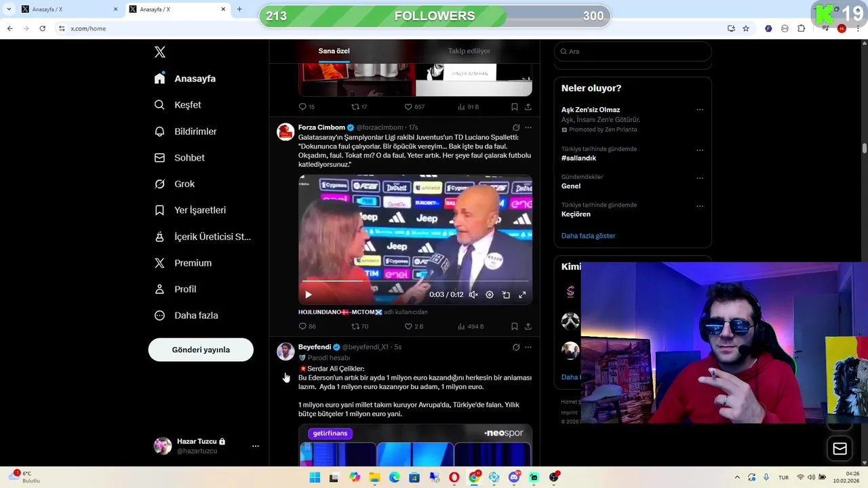Open the messages envelope floating button
868x488 pixels.
(840, 449)
